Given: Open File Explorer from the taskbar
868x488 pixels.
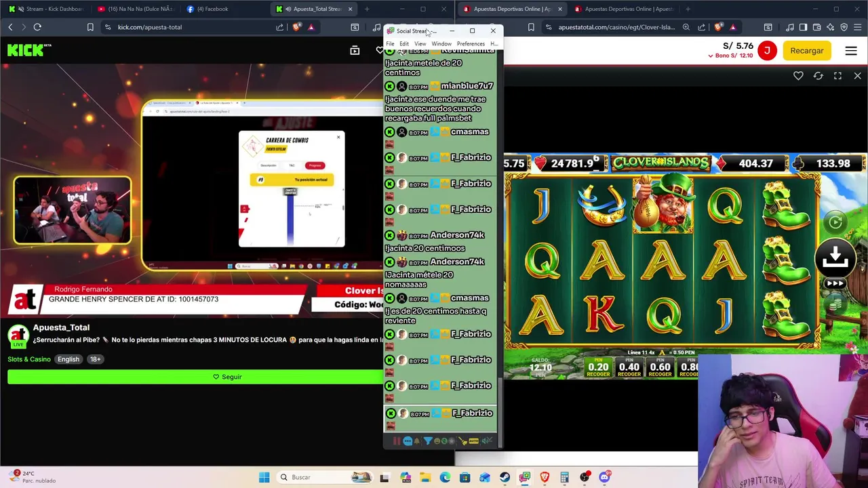Looking at the screenshot, I should (x=425, y=477).
